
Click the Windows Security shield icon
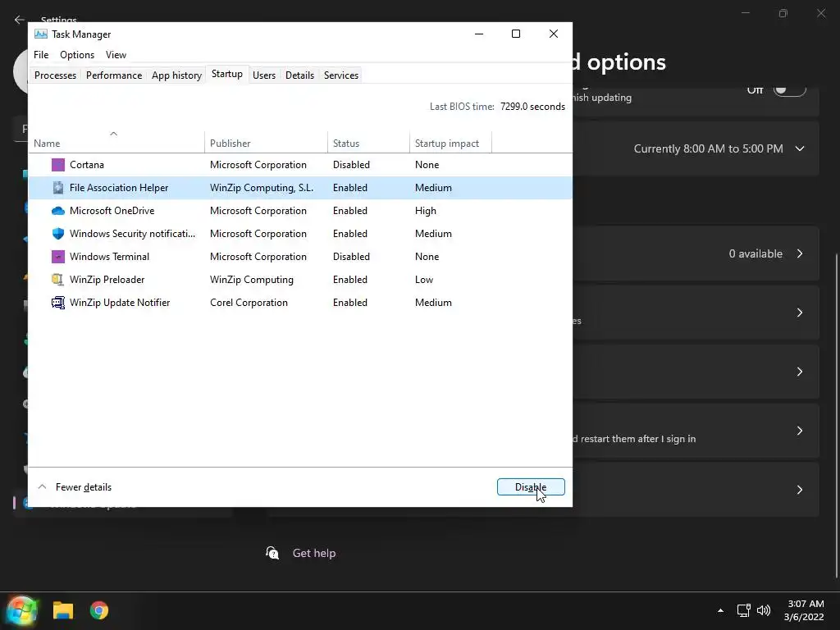(x=58, y=234)
